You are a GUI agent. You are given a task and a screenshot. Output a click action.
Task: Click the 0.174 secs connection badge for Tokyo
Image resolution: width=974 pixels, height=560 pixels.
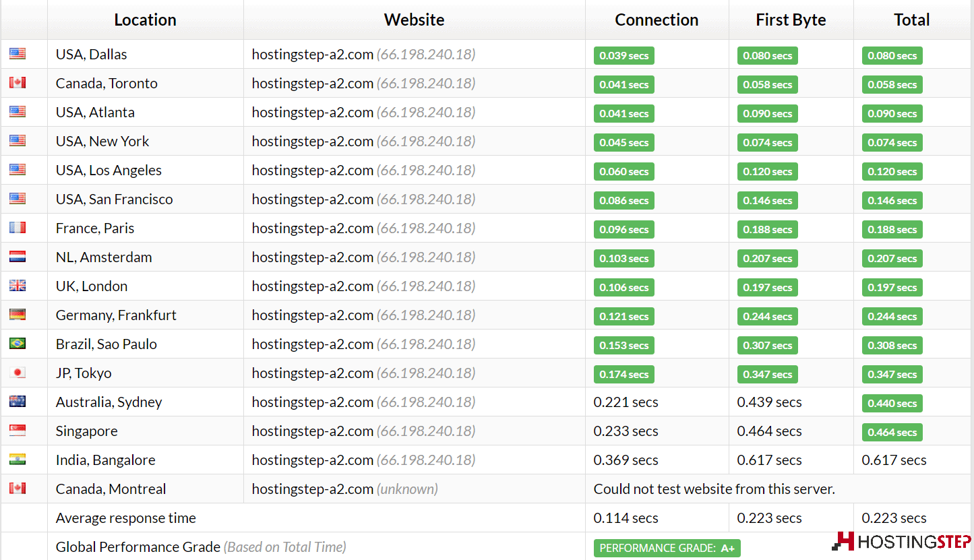(623, 374)
